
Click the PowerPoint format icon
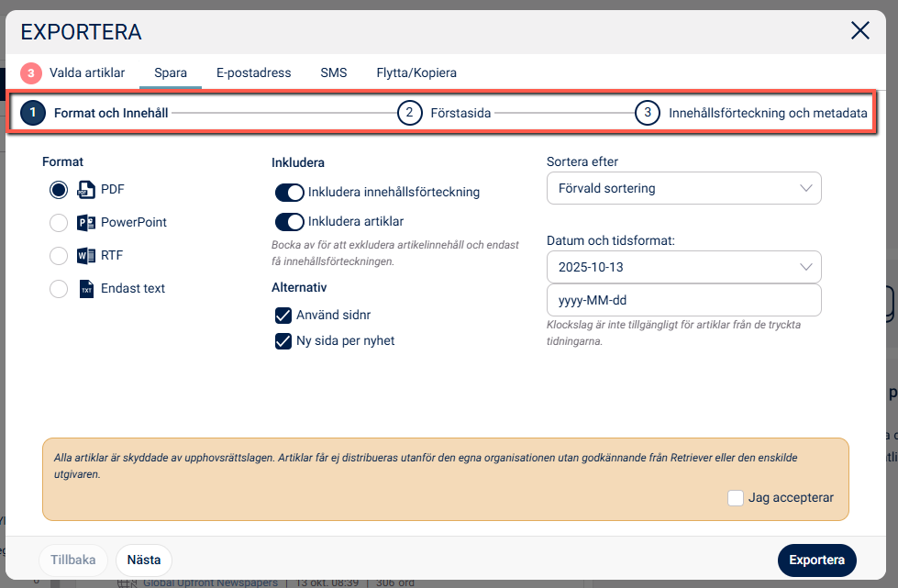pos(86,223)
